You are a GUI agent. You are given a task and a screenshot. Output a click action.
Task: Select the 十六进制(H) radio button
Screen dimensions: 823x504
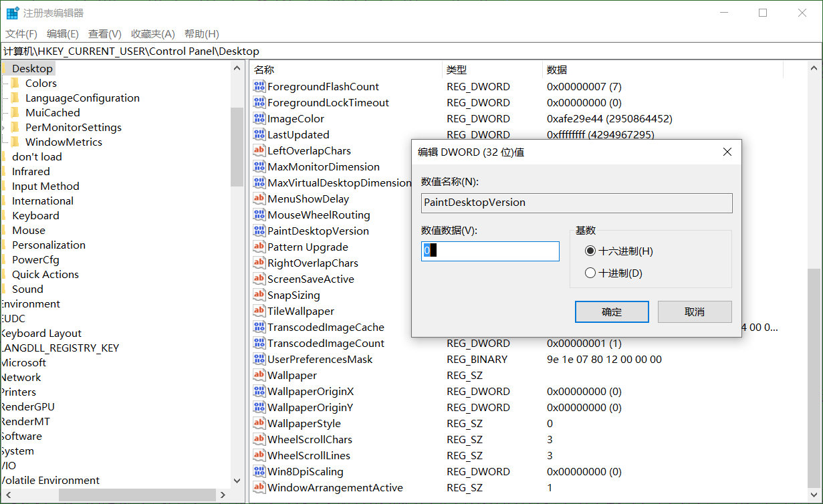click(x=591, y=251)
